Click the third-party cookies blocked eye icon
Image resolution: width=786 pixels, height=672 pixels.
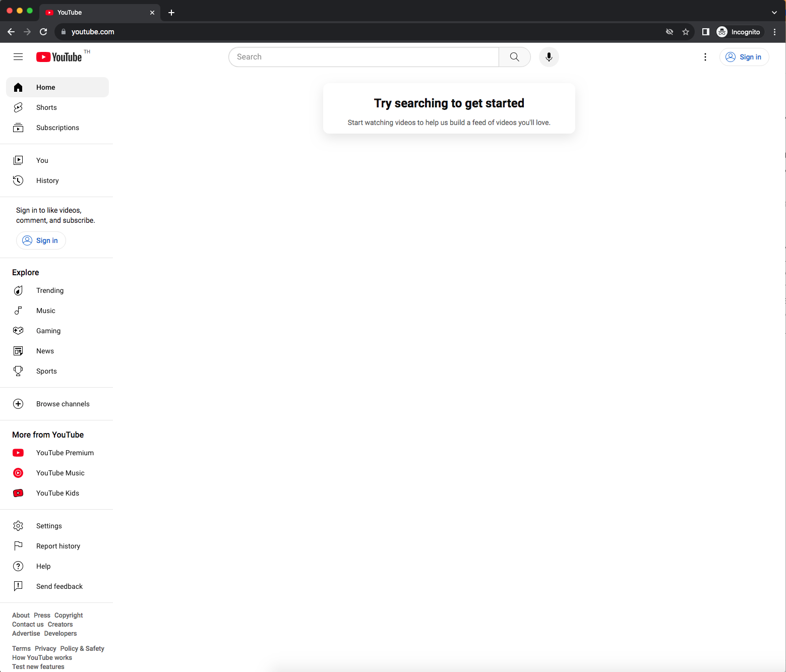(670, 32)
